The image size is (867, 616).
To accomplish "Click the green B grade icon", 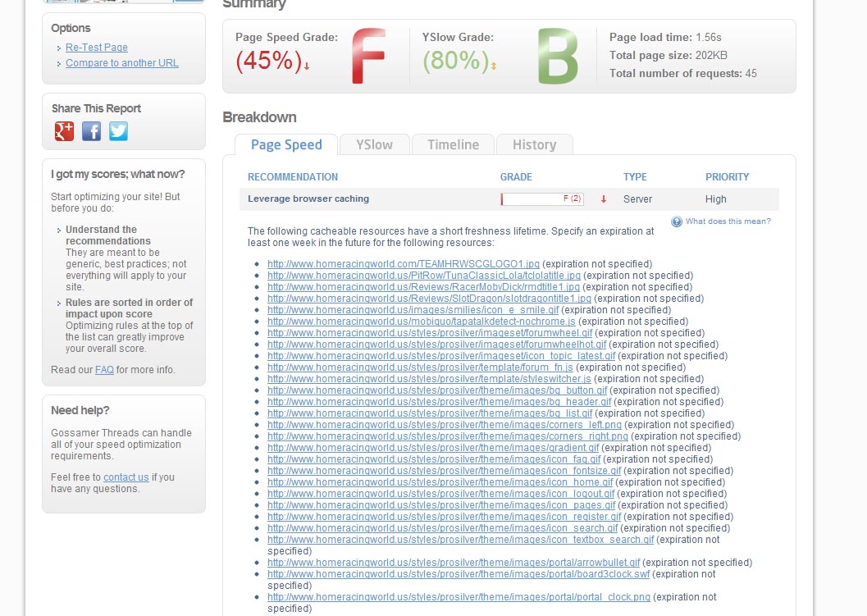I will pyautogui.click(x=557, y=57).
